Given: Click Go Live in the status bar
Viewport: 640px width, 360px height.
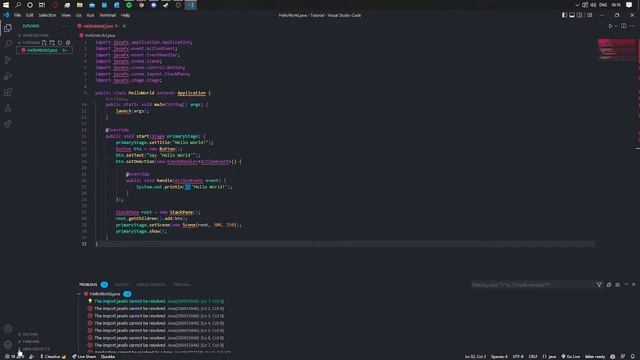Looking at the screenshot, I should click(x=571, y=357).
